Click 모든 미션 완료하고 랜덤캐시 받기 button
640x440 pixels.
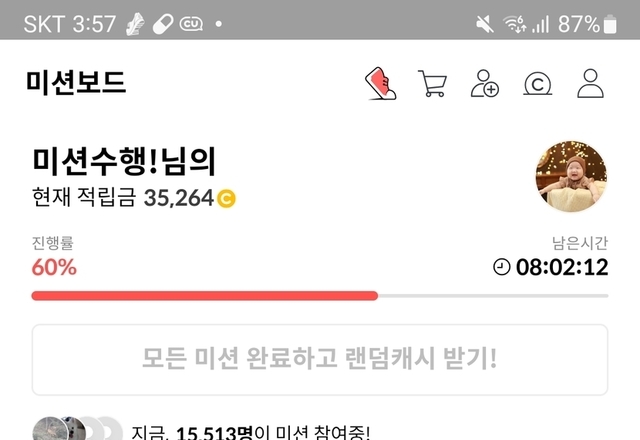click(x=320, y=360)
